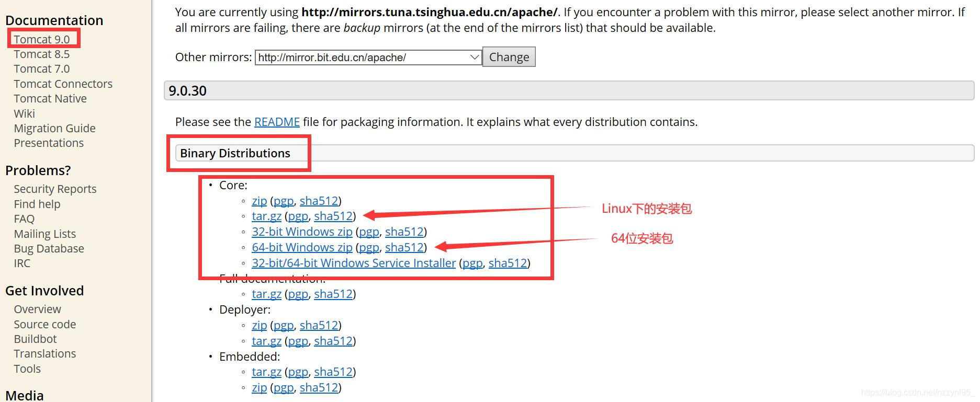Open sha512 checksum for Windows Service Installer
The width and height of the screenshot is (980, 402).
click(508, 263)
